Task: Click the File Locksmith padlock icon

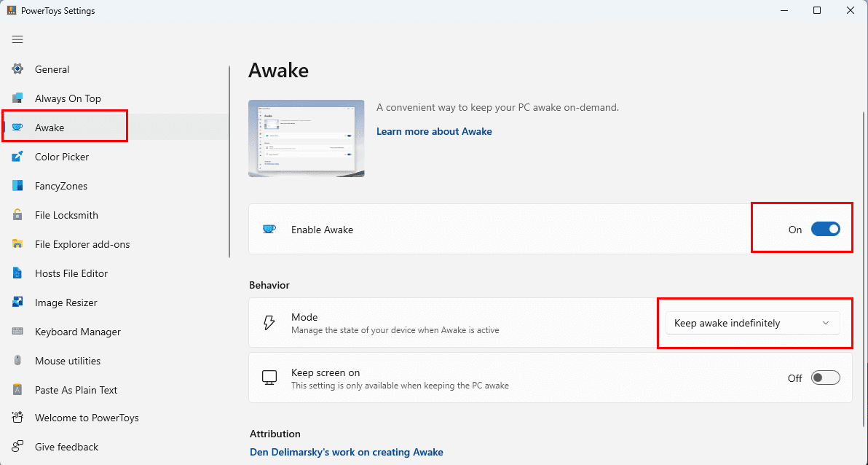Action: 17,214
